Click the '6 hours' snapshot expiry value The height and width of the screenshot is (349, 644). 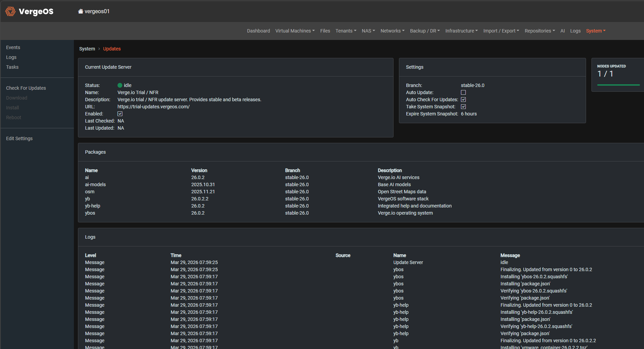pyautogui.click(x=469, y=114)
